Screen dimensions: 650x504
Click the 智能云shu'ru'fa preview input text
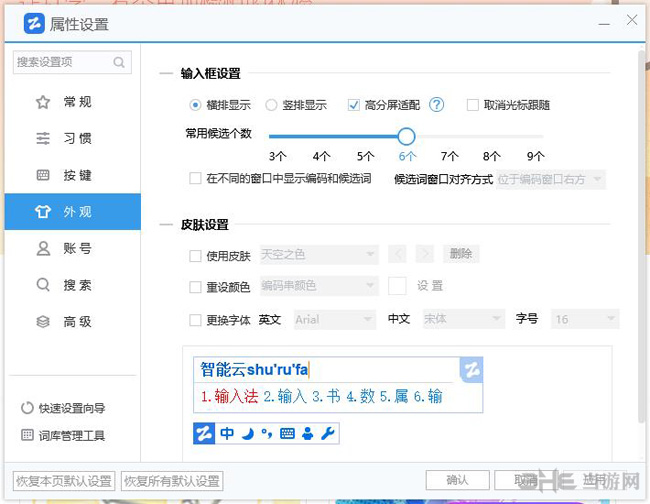(254, 369)
